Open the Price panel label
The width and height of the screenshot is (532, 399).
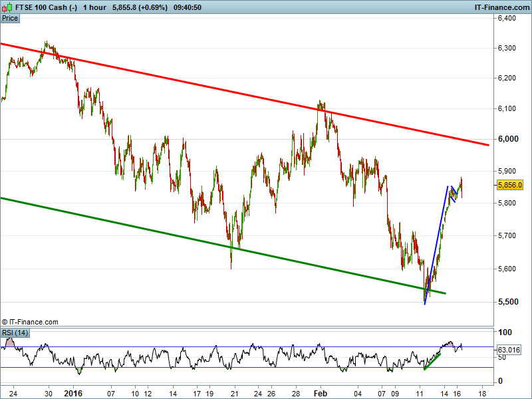coord(10,18)
